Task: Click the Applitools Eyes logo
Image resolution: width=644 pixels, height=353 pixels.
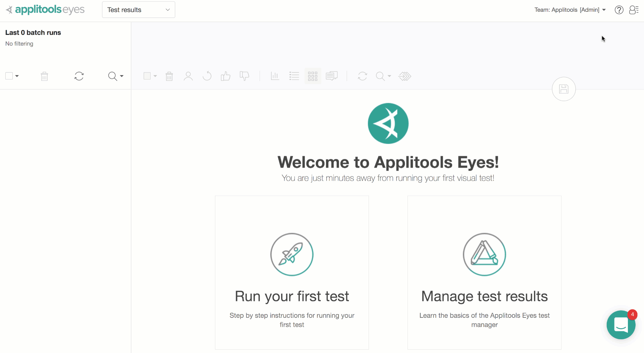Action: click(45, 10)
